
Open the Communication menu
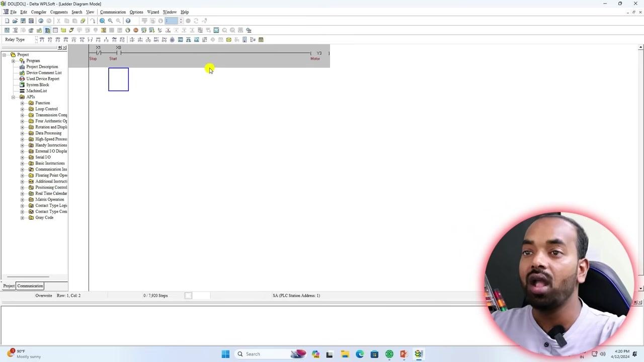pyautogui.click(x=113, y=12)
